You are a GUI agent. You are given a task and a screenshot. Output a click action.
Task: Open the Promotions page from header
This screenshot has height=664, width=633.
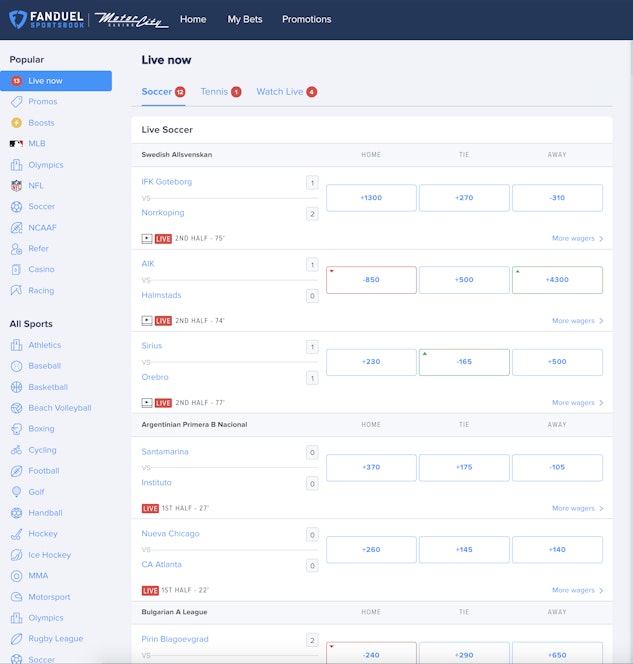(306, 19)
